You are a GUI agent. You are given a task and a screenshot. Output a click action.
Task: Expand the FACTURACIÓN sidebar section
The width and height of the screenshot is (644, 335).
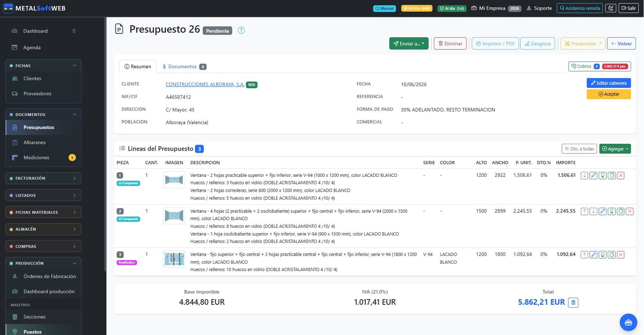pyautogui.click(x=43, y=178)
